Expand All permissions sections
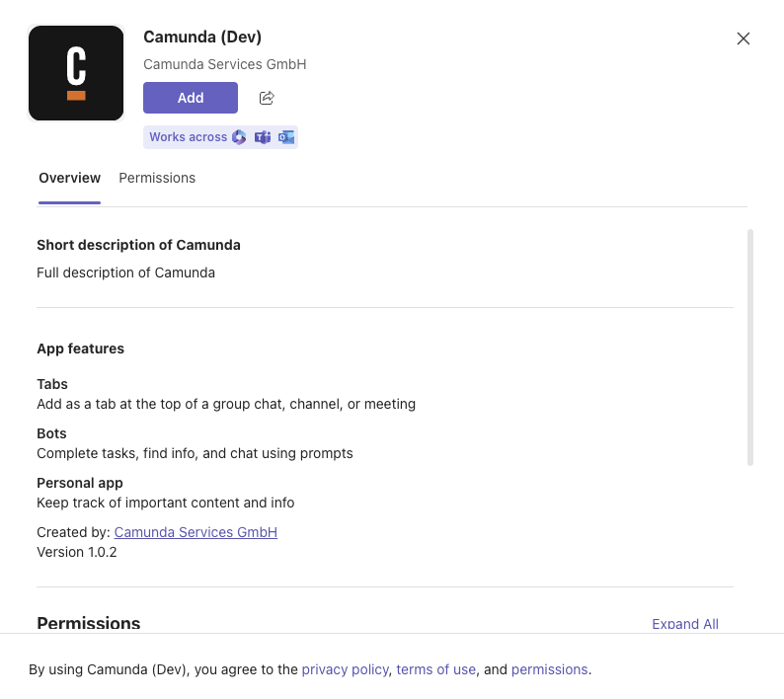Screen dimensions: 784x699 (x=685, y=624)
